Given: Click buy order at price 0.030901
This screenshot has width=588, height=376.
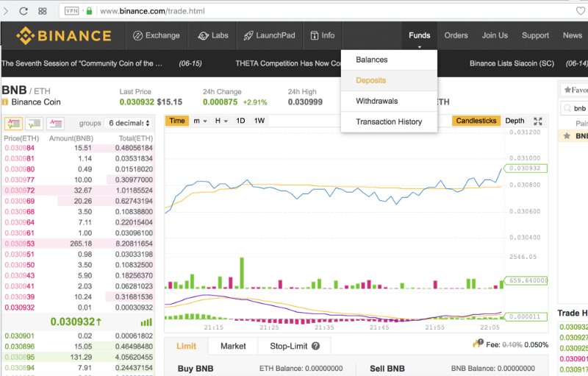Looking at the screenshot, I should [79, 336].
